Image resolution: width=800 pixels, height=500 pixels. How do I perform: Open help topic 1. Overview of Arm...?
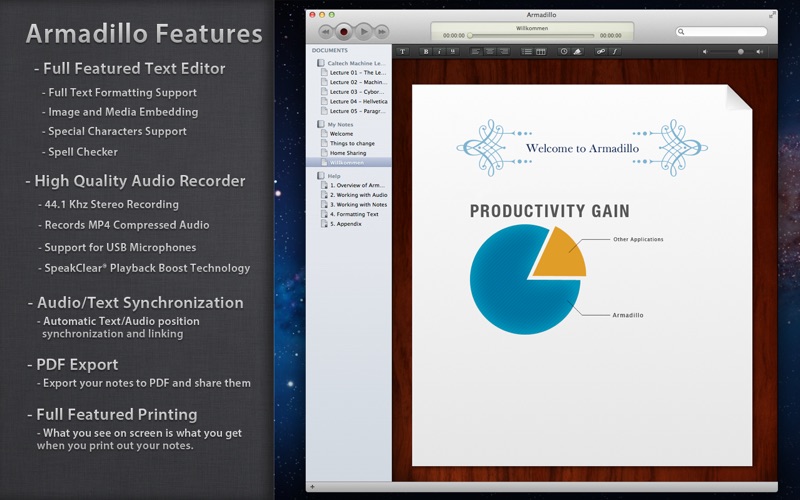(353, 185)
